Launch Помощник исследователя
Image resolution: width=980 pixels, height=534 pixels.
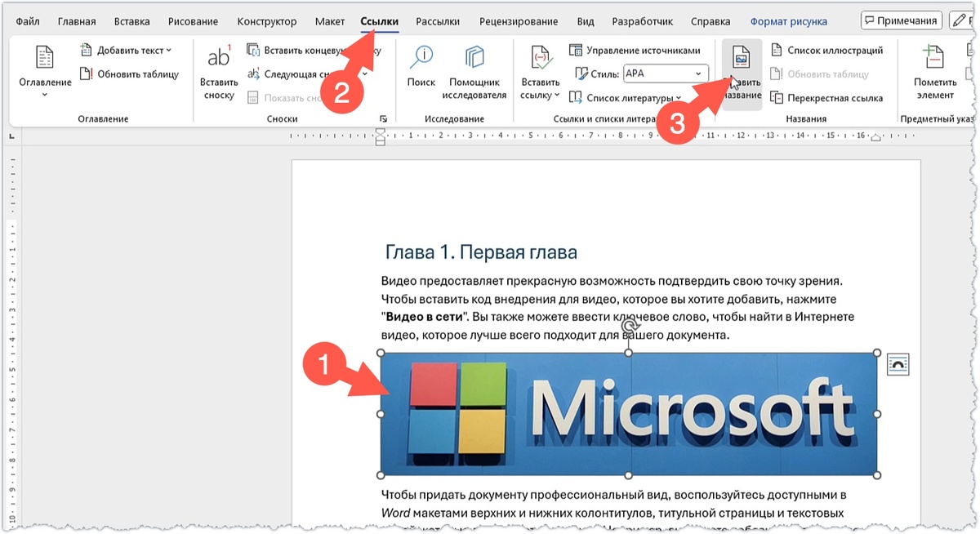click(x=474, y=72)
